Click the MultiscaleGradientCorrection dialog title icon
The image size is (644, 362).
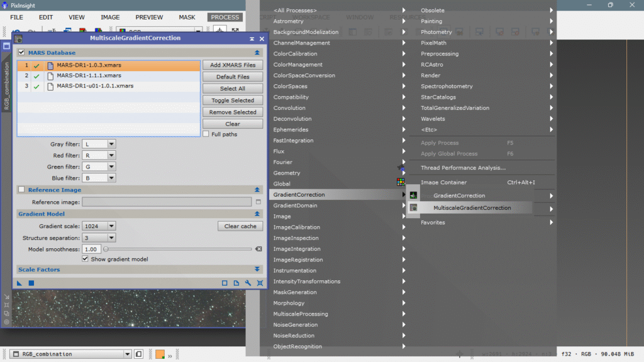click(18, 38)
